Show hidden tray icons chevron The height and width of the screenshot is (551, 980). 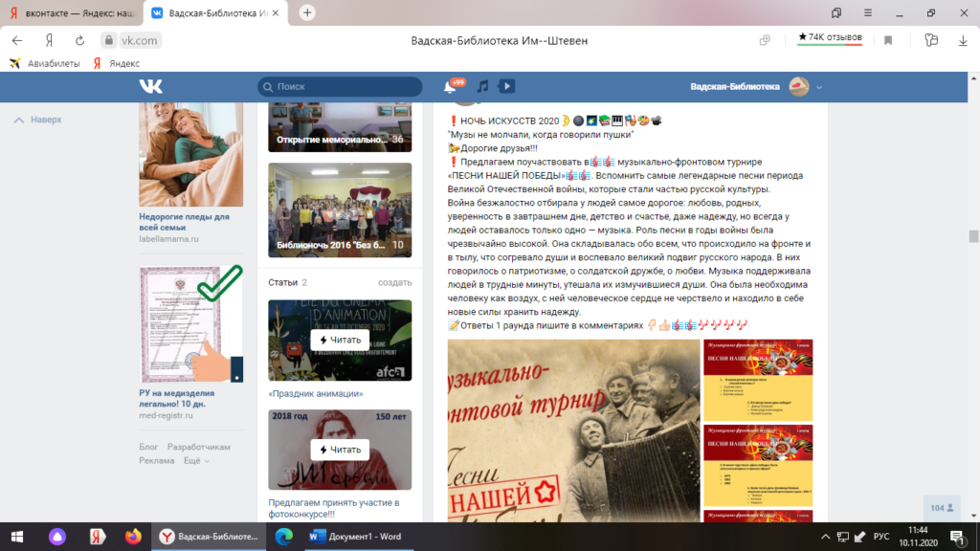[x=825, y=537]
